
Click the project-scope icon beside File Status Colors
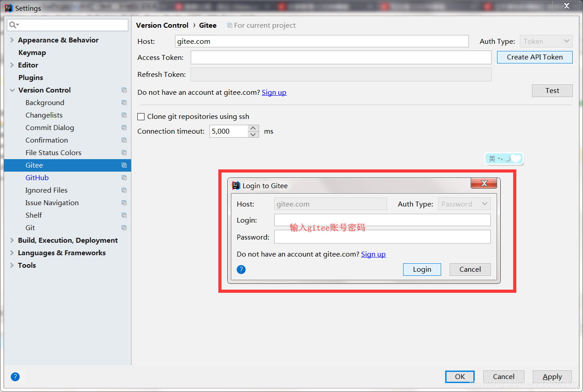click(124, 152)
